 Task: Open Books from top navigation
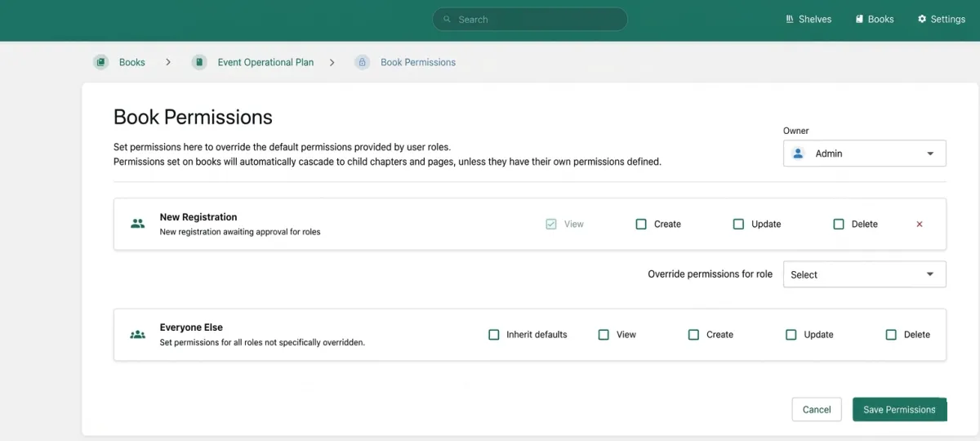[x=875, y=19]
